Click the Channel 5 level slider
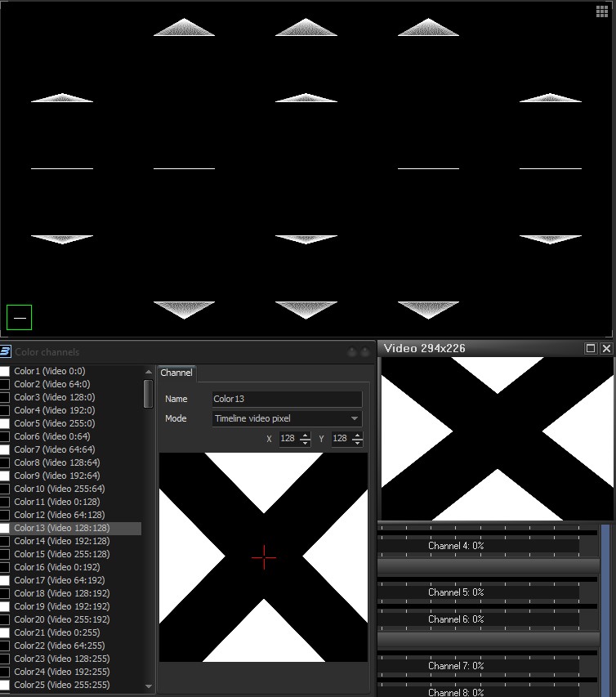Image resolution: width=616 pixels, height=697 pixels. tap(478, 592)
